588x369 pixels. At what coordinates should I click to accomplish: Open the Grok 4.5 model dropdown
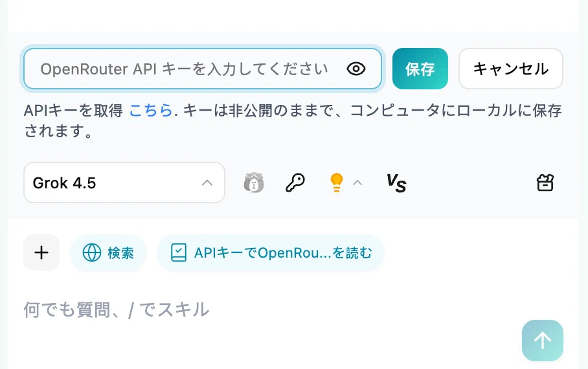click(x=124, y=183)
